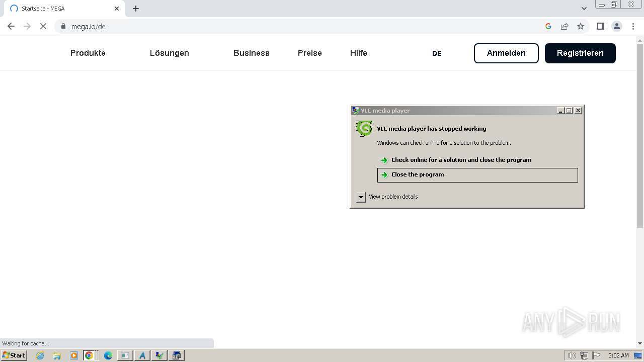This screenshot has width=644, height=362.
Task: Switch to Chrome in taskbar
Action: (x=91, y=355)
